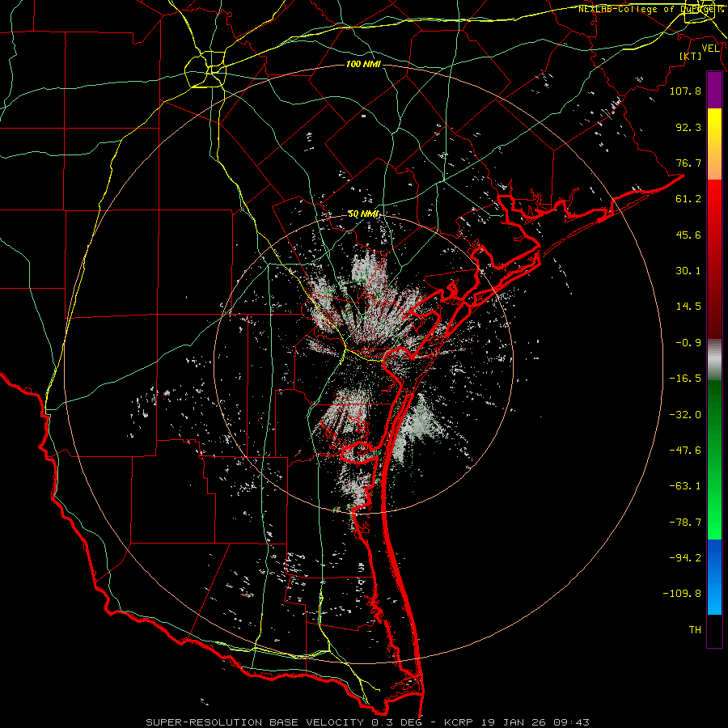Click the '100 NMI' range ring label
The height and width of the screenshot is (728, 728).
click(363, 64)
